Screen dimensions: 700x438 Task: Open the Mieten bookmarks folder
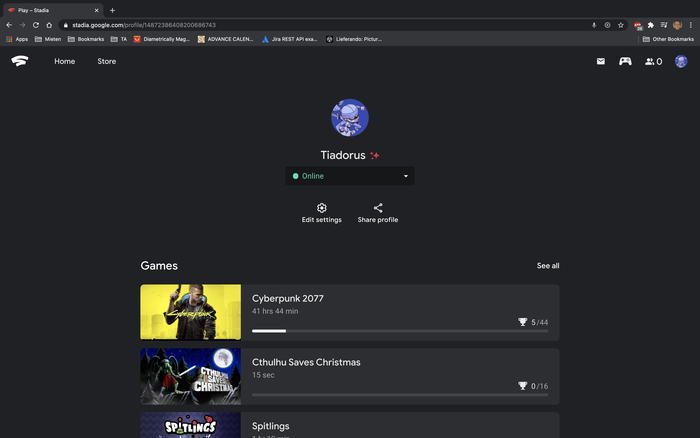point(48,39)
